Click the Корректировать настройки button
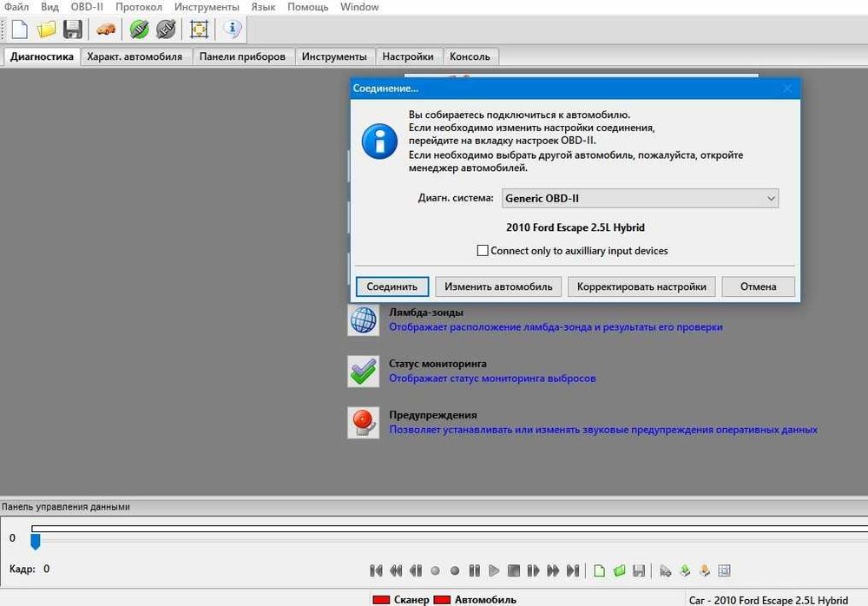 pyautogui.click(x=641, y=287)
